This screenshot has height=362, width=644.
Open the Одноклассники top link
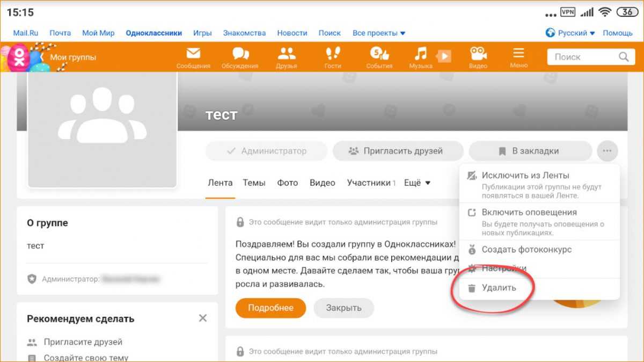(153, 33)
